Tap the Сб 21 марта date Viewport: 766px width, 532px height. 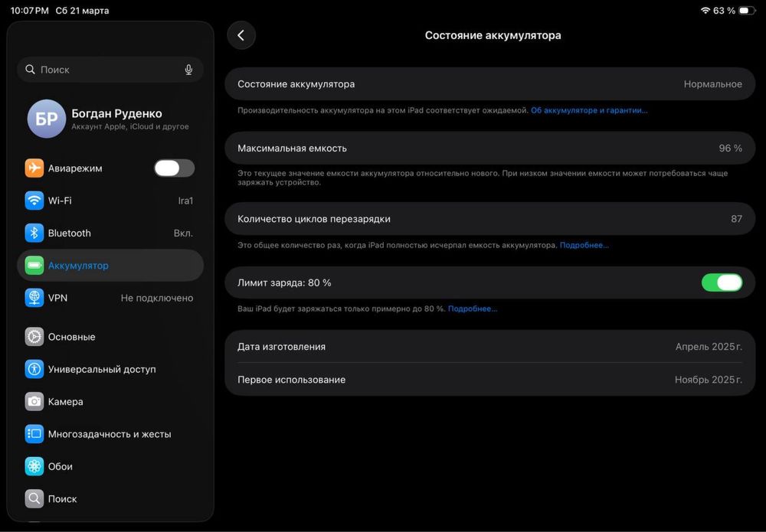point(82,10)
